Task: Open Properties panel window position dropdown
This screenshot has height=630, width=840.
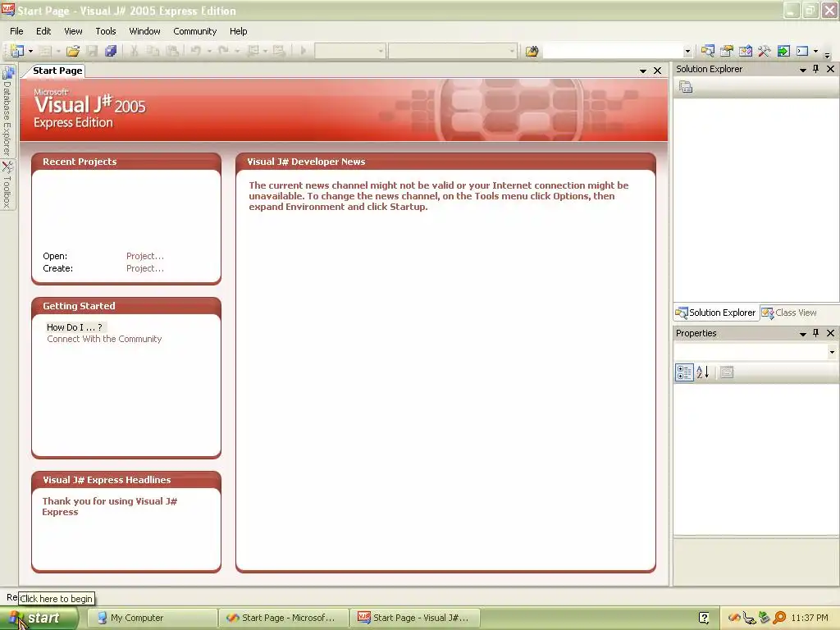Action: coord(803,334)
